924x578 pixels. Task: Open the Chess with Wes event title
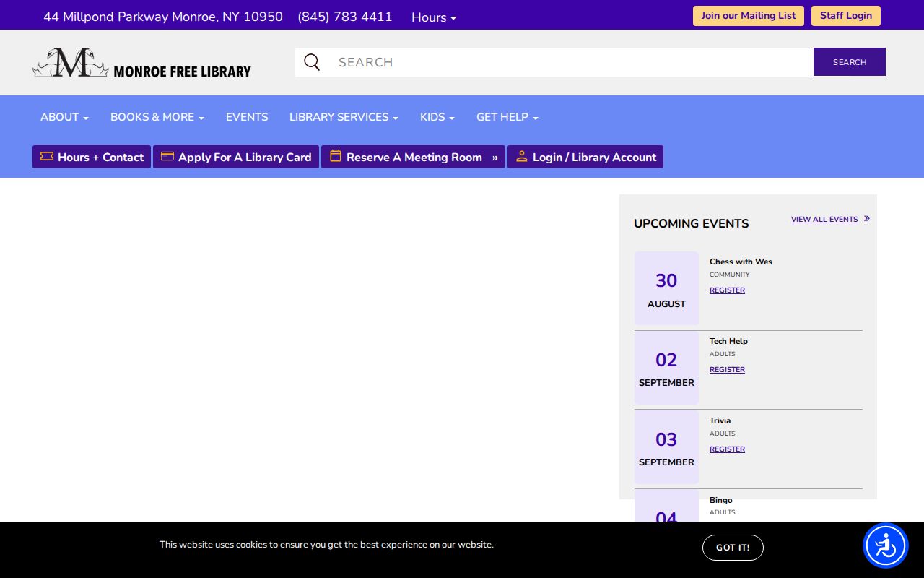pos(741,262)
